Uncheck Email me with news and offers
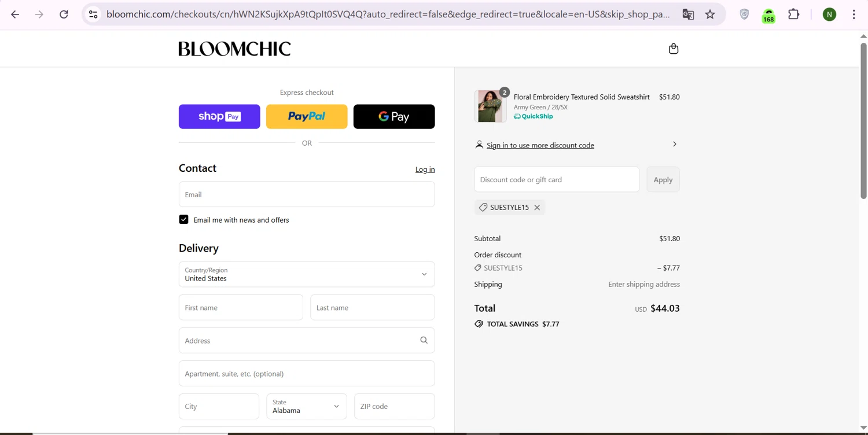 (x=183, y=219)
